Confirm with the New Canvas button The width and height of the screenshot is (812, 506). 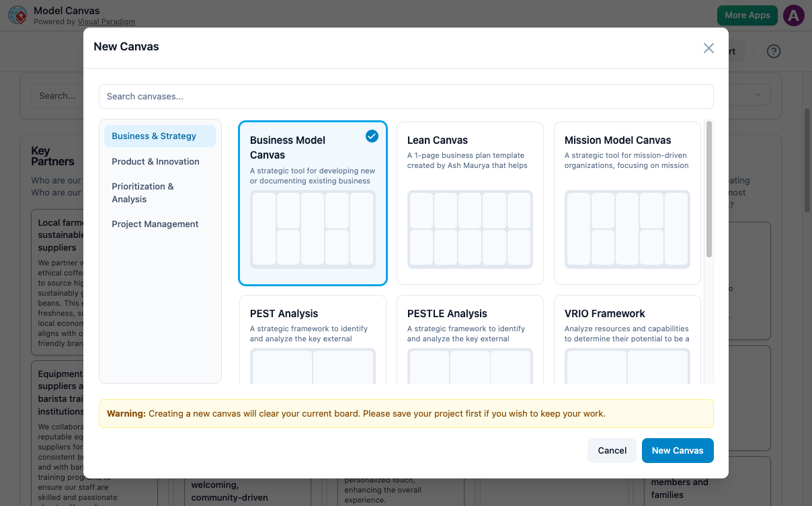coord(677,450)
